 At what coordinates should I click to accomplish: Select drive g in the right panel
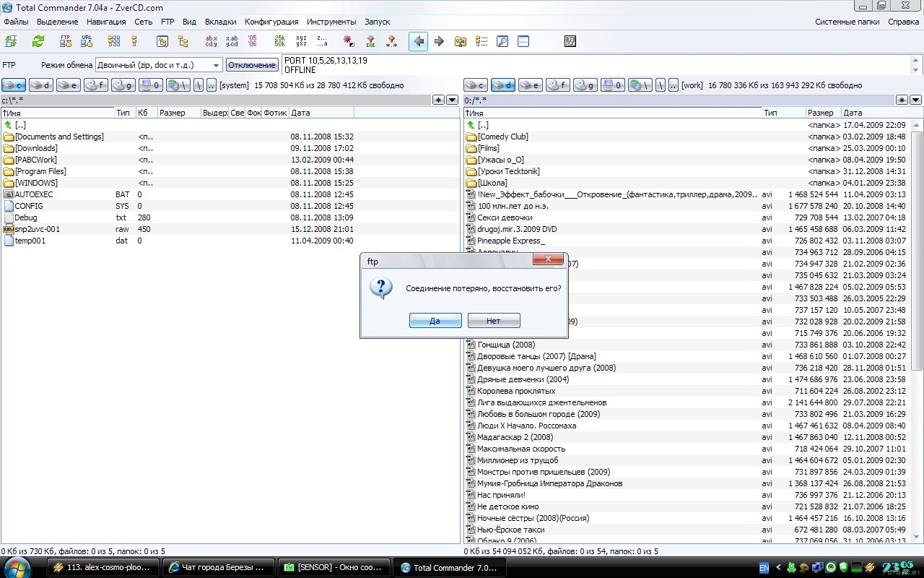(x=585, y=85)
